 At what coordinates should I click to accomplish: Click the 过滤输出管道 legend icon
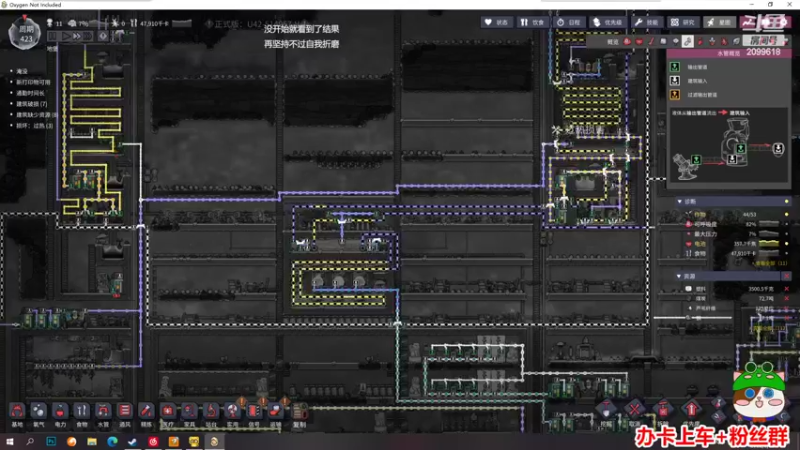(x=674, y=94)
